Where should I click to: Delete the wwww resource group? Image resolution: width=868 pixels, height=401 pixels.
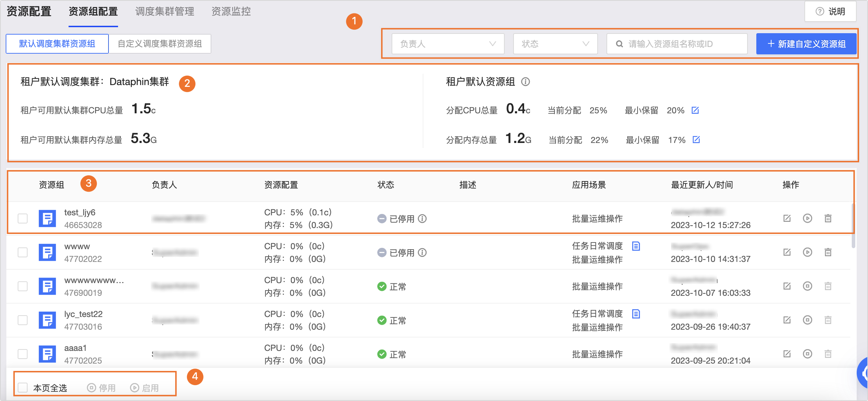click(x=828, y=252)
